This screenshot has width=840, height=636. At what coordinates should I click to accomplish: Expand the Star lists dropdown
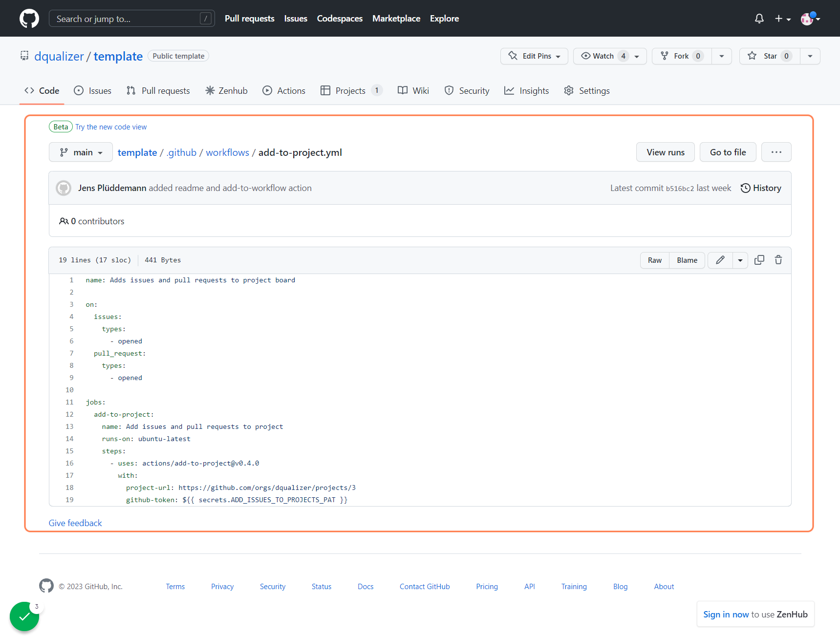tap(810, 56)
